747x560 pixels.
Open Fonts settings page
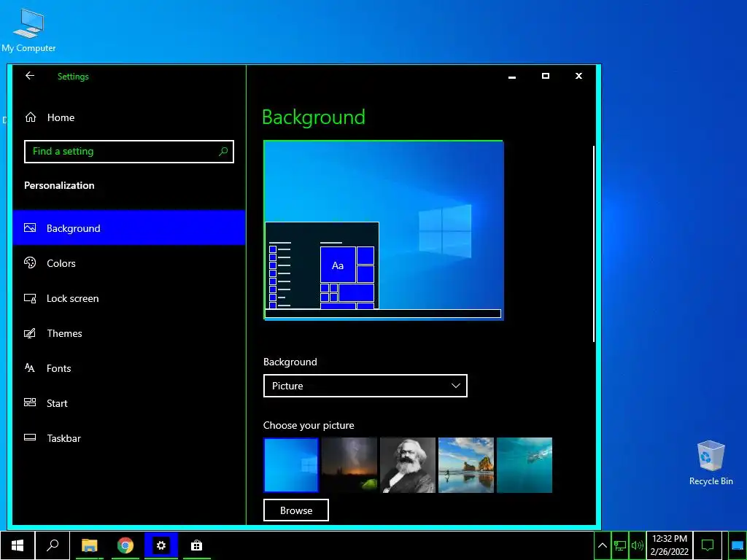(x=128, y=368)
